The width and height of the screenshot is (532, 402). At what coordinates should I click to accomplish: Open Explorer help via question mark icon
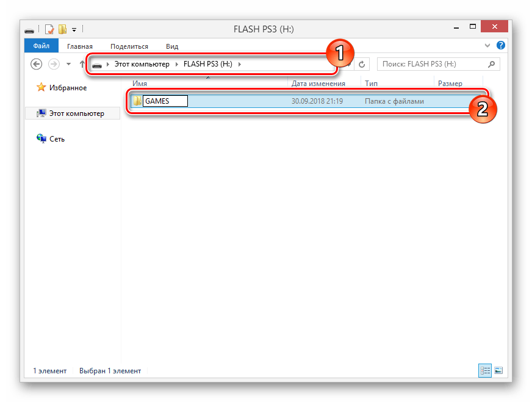[x=500, y=46]
